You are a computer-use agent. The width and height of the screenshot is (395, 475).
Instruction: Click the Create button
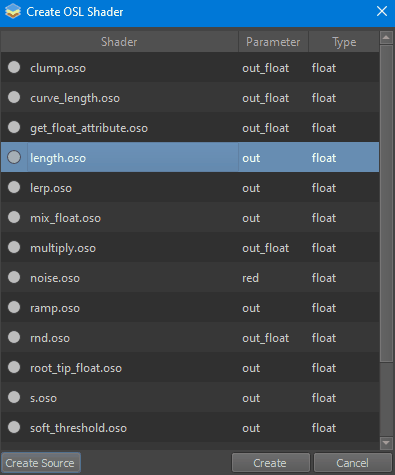(270, 463)
